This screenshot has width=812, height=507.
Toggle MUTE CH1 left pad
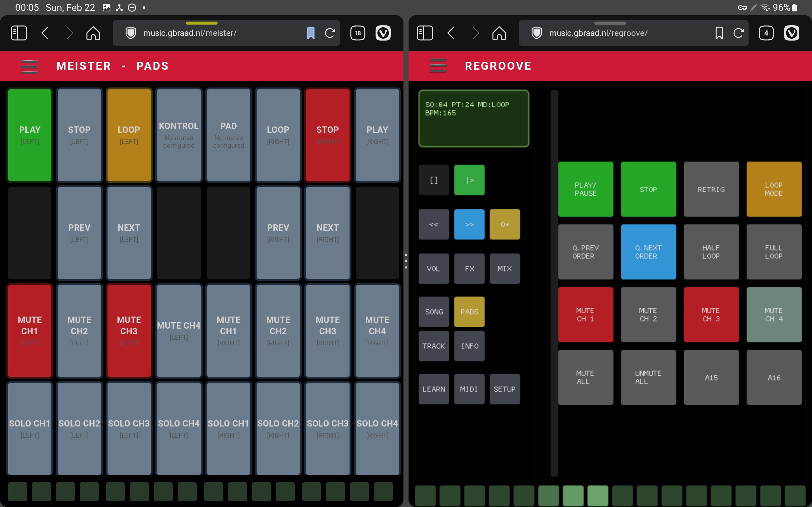coord(29,331)
